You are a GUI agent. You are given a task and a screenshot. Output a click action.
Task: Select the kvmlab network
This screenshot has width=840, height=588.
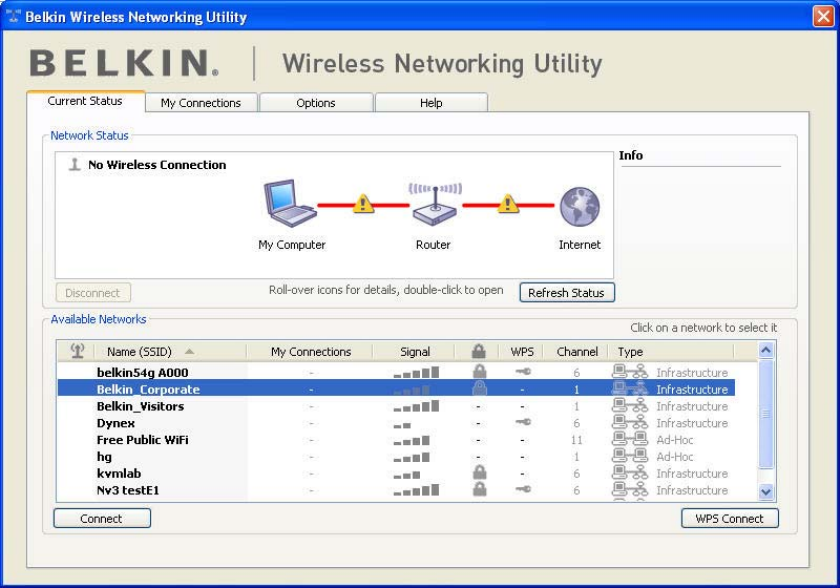click(396, 473)
